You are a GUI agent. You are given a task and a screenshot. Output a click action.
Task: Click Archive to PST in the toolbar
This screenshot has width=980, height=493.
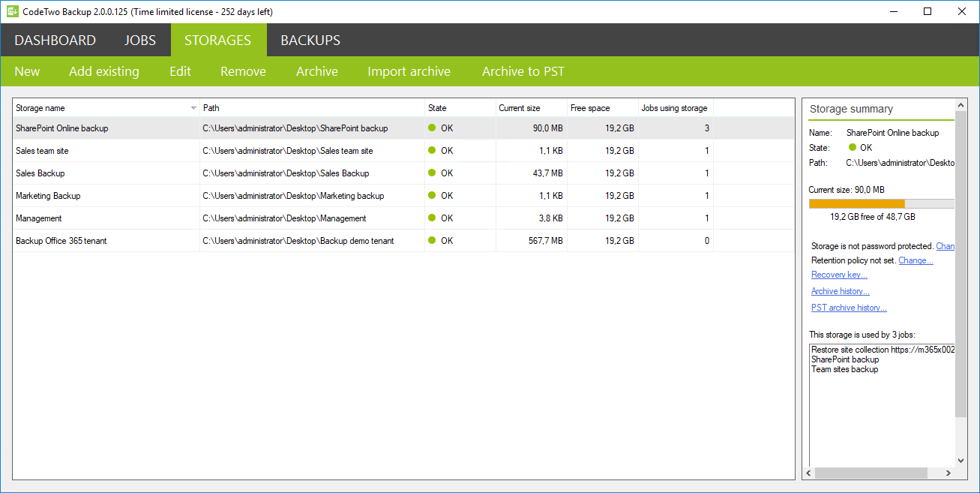tap(523, 71)
